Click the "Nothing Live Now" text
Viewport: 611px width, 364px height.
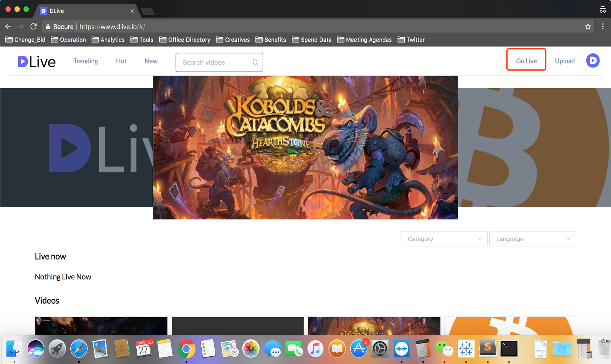click(x=63, y=277)
